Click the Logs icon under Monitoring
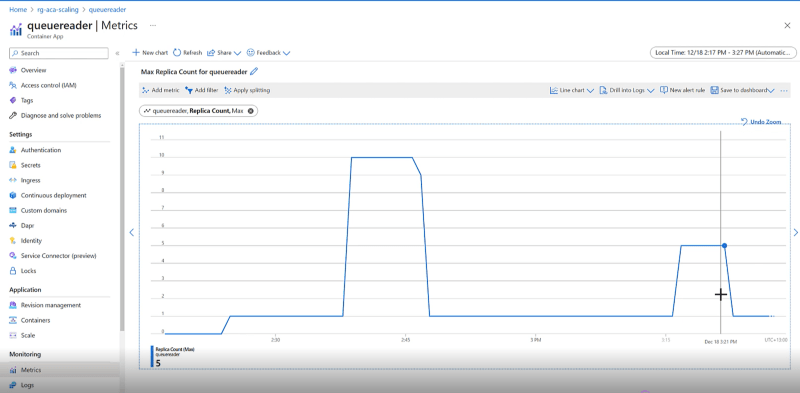The width and height of the screenshot is (800, 393). click(x=13, y=385)
